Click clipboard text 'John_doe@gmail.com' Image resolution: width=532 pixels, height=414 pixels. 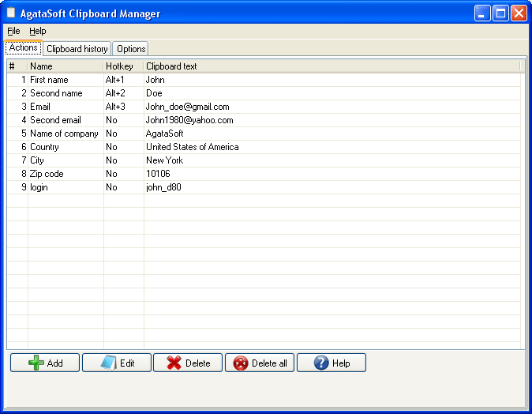pyautogui.click(x=188, y=107)
